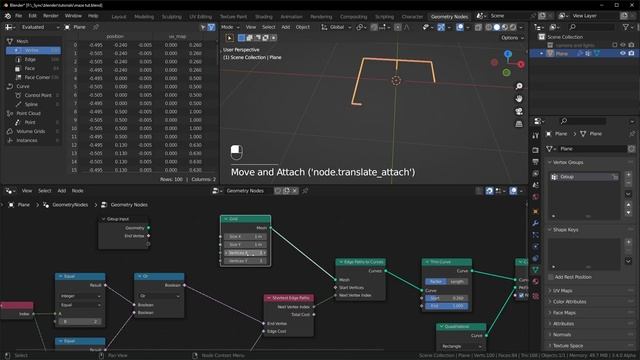Open the File menu

click(18, 16)
